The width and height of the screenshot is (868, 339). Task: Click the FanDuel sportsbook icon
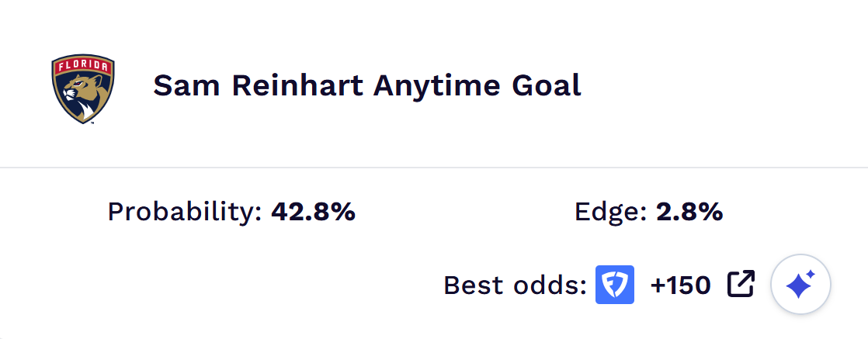coord(615,285)
